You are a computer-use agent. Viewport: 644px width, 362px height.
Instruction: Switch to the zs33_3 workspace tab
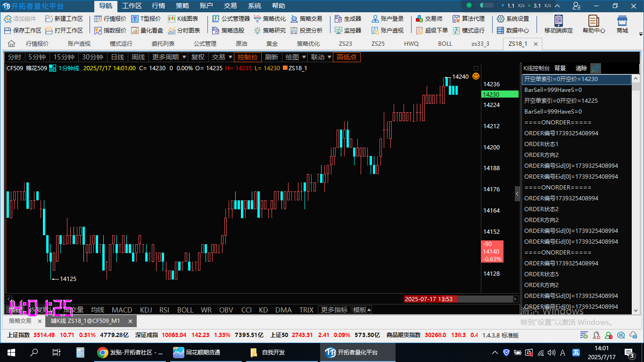480,44
